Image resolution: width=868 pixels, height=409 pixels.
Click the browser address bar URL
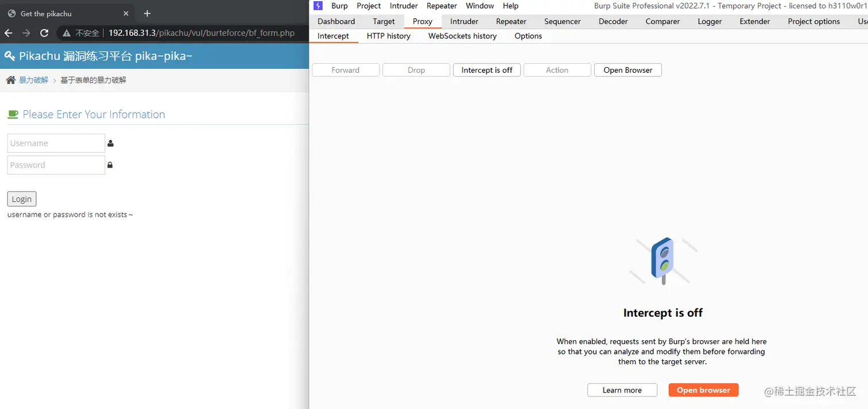tap(201, 33)
